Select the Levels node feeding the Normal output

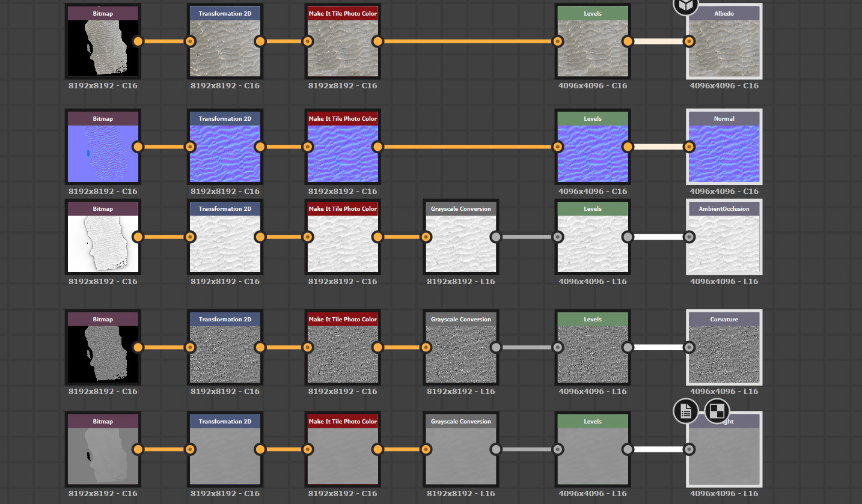click(592, 153)
